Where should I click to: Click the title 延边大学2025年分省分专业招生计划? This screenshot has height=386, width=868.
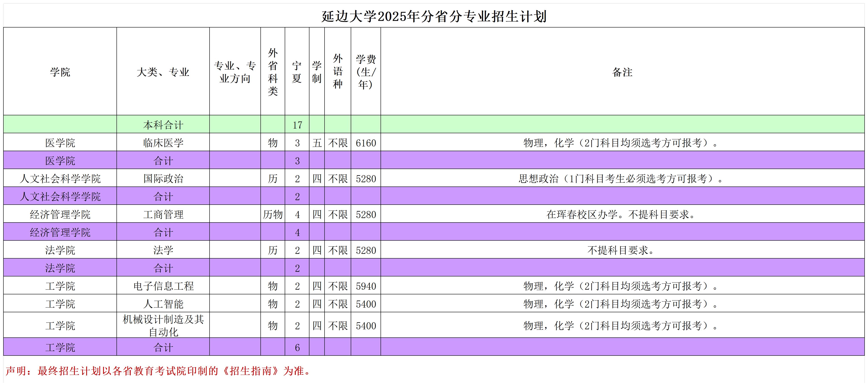click(x=434, y=16)
